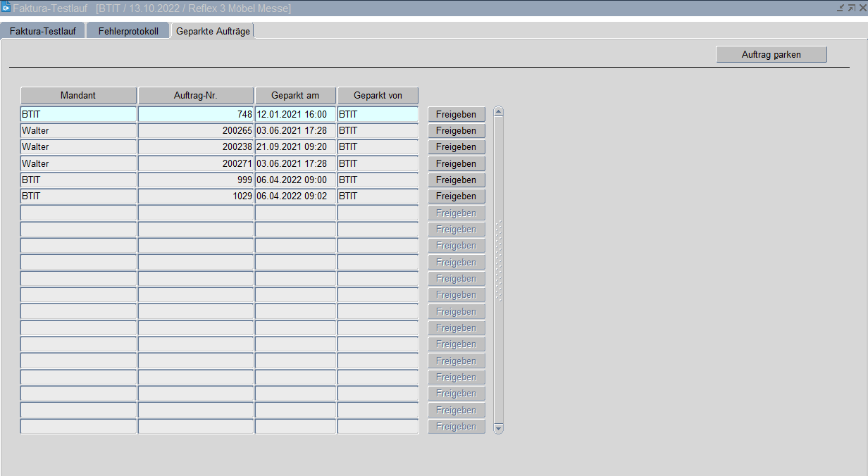Viewport: 868px width, 476px height.
Task: Select the Auftrag-Nr. field showing 200271
Action: [196, 163]
